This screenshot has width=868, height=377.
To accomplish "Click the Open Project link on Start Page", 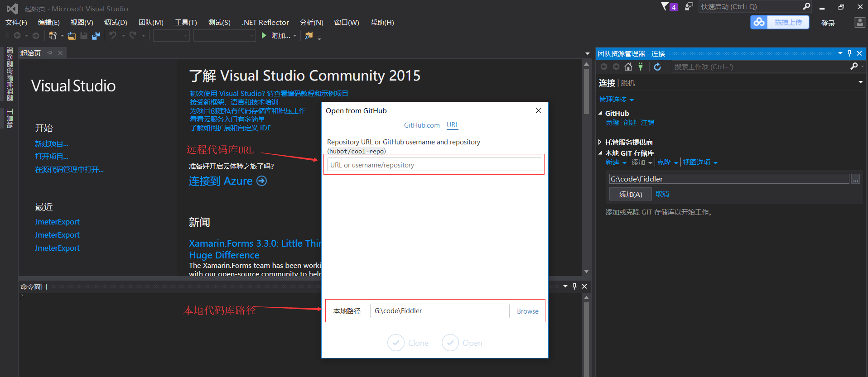I will [x=52, y=157].
